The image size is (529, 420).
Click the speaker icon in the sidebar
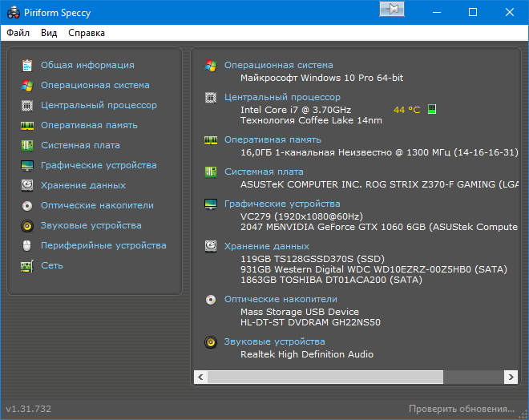click(x=27, y=226)
